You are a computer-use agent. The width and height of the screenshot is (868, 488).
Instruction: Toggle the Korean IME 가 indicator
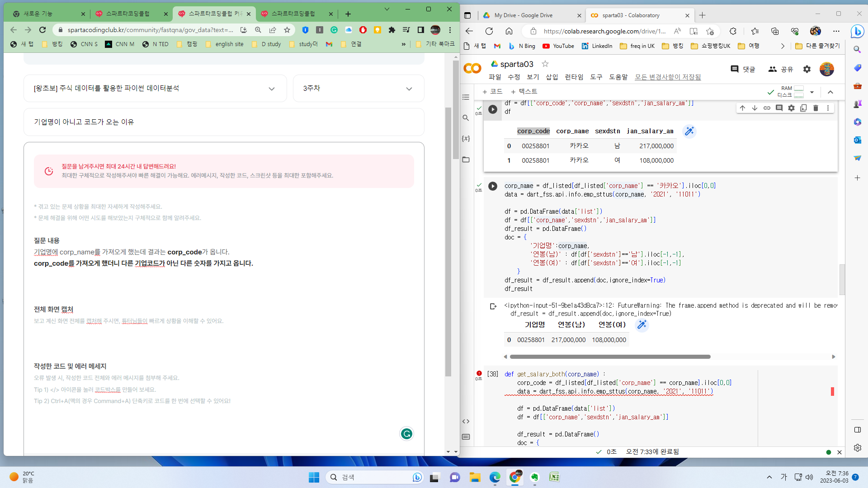coord(784,477)
